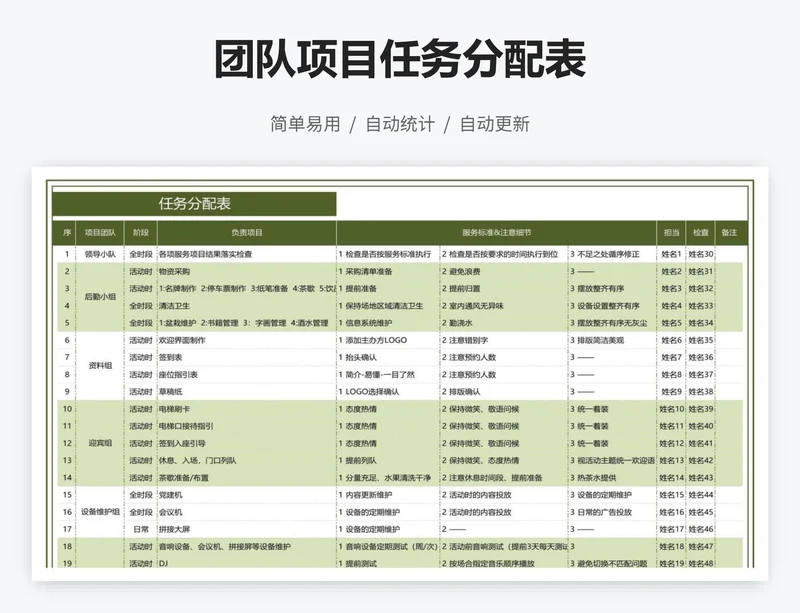Click the 1 添加主办方LOGO cell
Image resolution: width=800 pixels, height=613 pixels.
click(x=388, y=340)
